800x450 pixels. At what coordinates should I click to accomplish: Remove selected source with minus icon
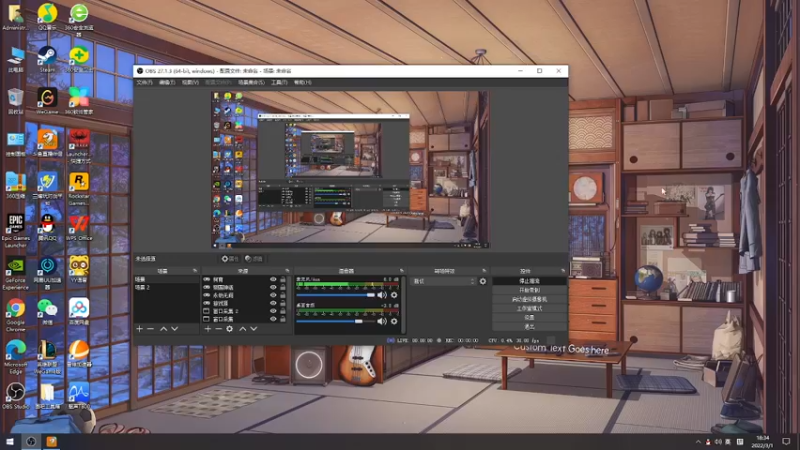pos(218,329)
